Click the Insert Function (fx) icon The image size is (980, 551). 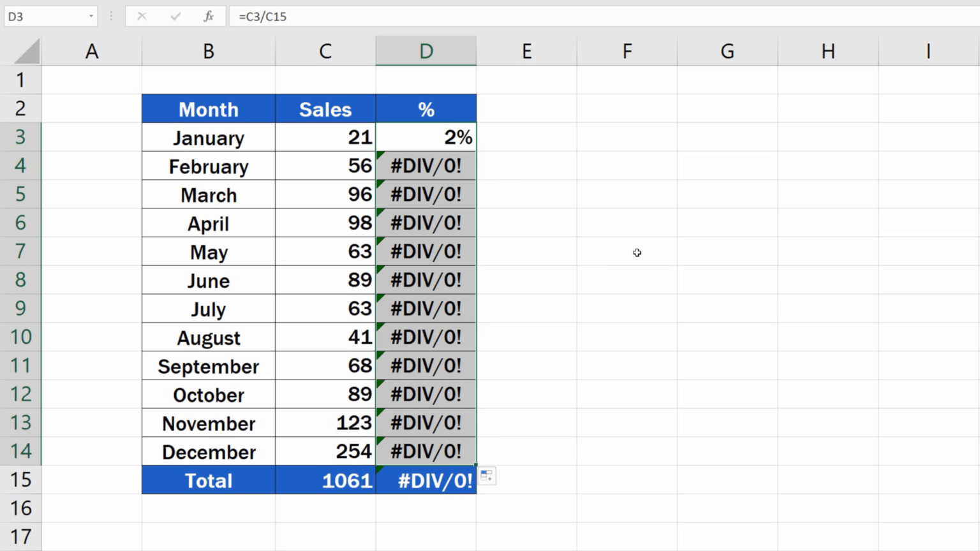(x=208, y=16)
